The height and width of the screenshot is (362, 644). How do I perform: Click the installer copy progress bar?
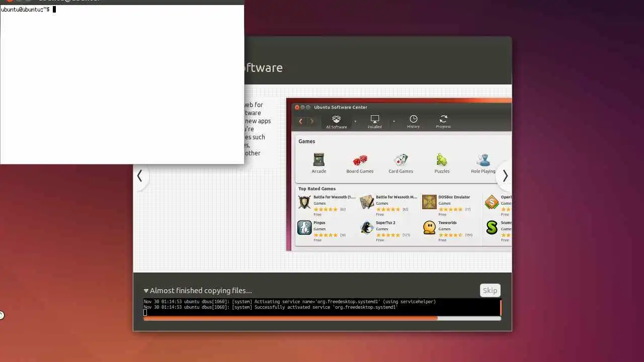pos(322,318)
